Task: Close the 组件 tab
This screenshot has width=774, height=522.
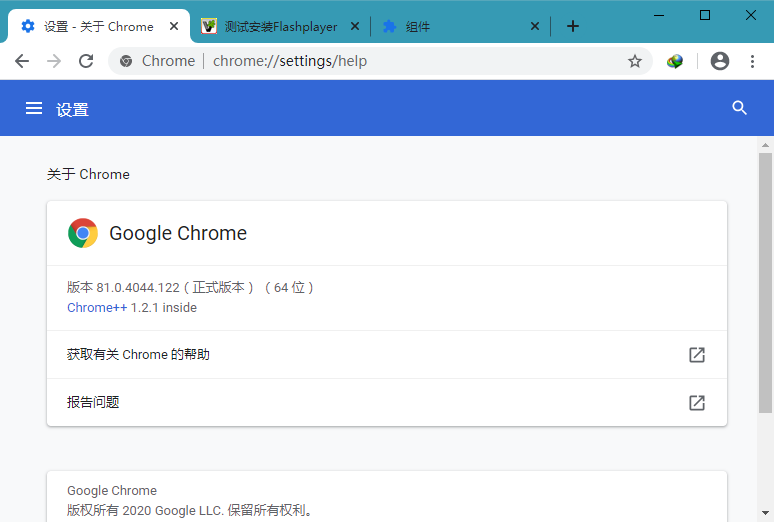Action: point(535,26)
